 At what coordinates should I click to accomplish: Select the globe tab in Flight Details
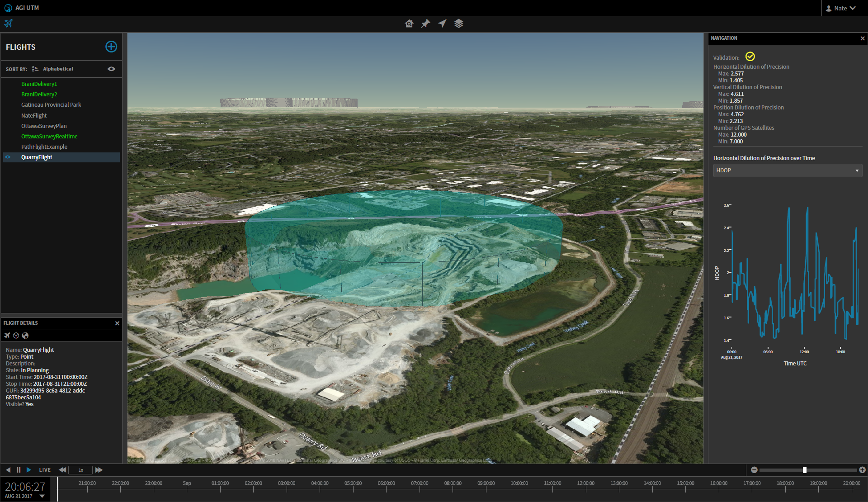coord(25,336)
